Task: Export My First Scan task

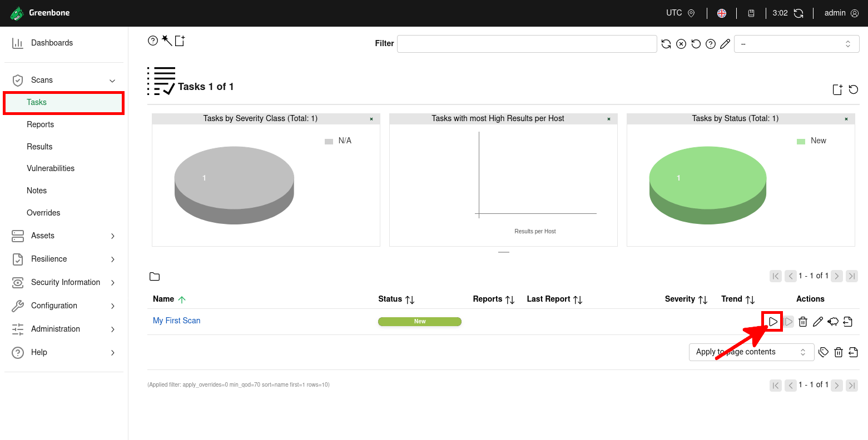Action: (847, 321)
